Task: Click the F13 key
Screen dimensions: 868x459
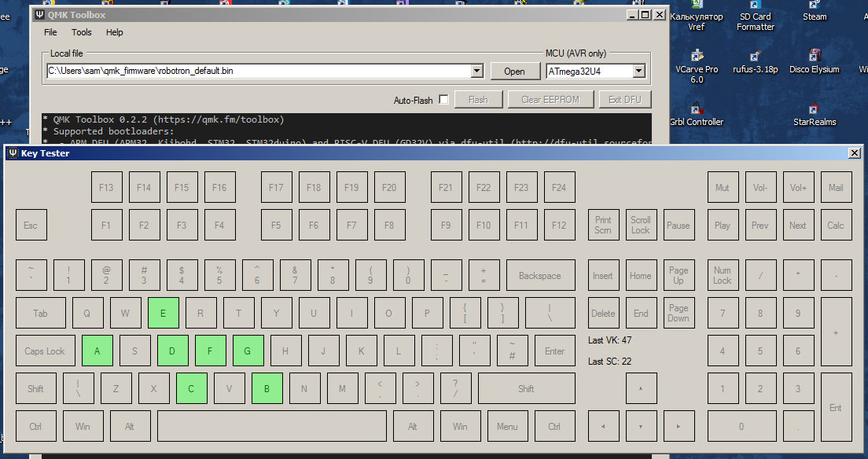Action: click(106, 187)
